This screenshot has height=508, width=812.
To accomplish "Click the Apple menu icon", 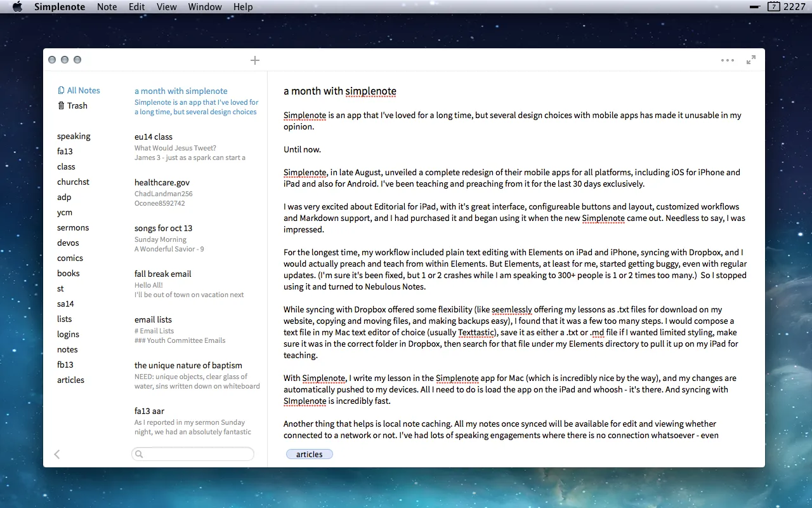I will [x=17, y=6].
